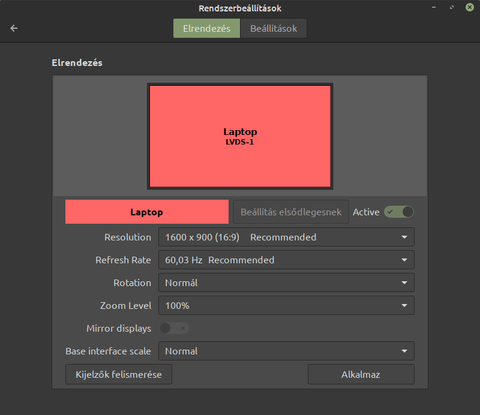Click the Refresh Rate label text

click(123, 260)
